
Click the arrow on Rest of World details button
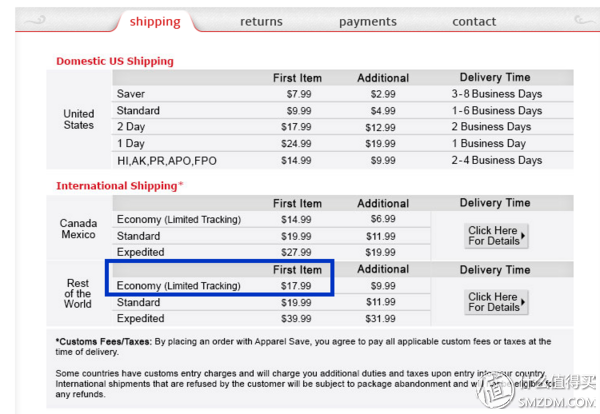[x=523, y=302]
